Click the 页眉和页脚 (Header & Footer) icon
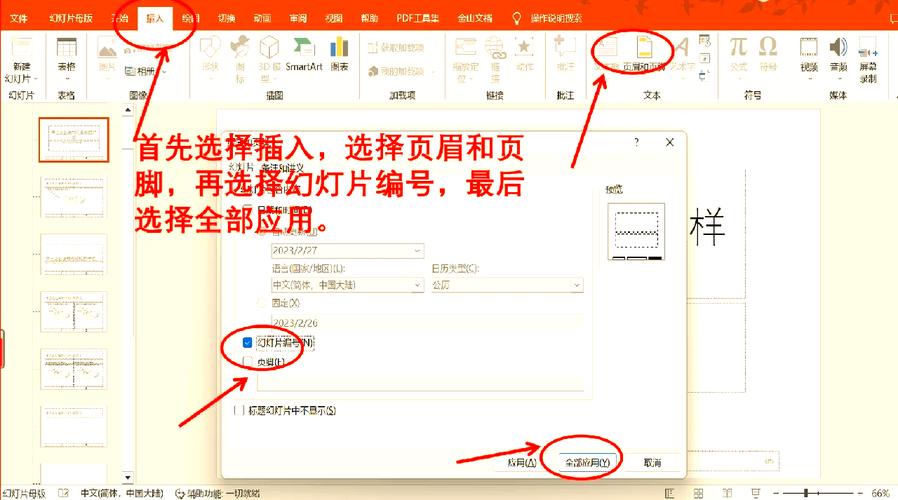The height and width of the screenshot is (500, 898). 644,47
